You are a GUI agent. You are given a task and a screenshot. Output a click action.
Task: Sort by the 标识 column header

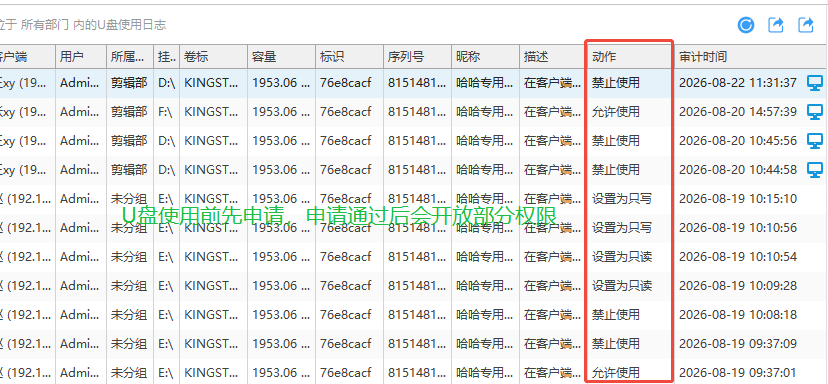[350, 57]
